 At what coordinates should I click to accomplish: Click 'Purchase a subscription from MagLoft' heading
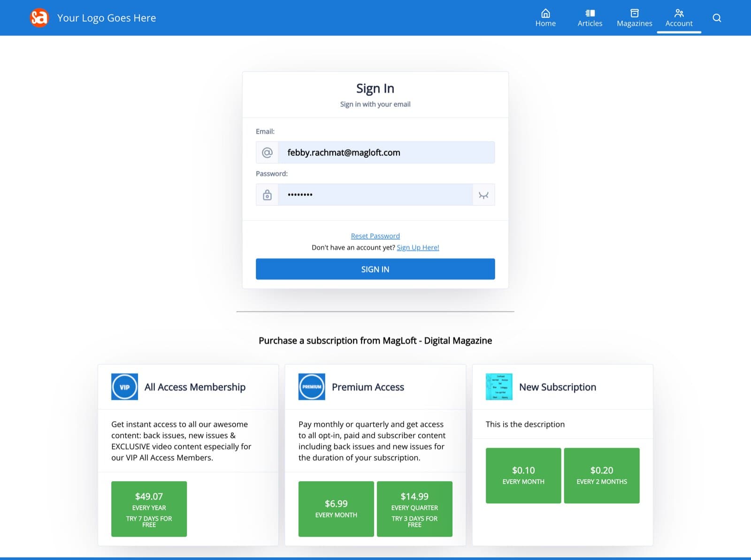(x=375, y=341)
